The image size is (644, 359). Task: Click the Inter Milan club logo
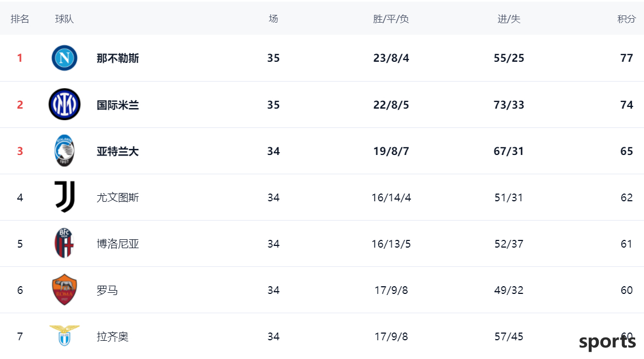(x=65, y=104)
